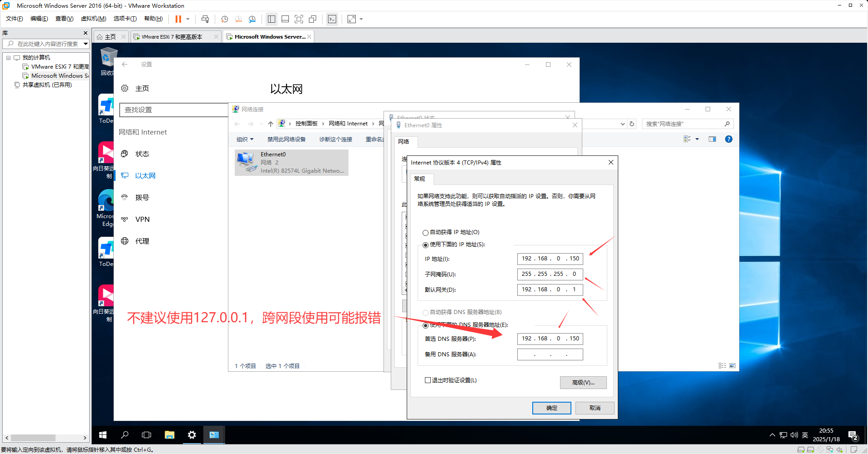Click the take snapshot clock icon
868x454 pixels.
(x=224, y=19)
